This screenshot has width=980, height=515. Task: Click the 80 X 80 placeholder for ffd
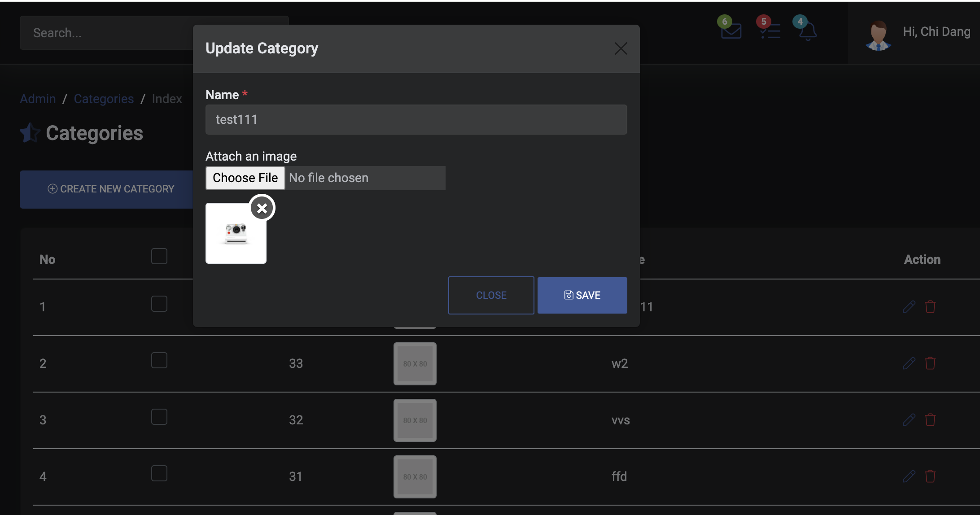[x=415, y=477]
